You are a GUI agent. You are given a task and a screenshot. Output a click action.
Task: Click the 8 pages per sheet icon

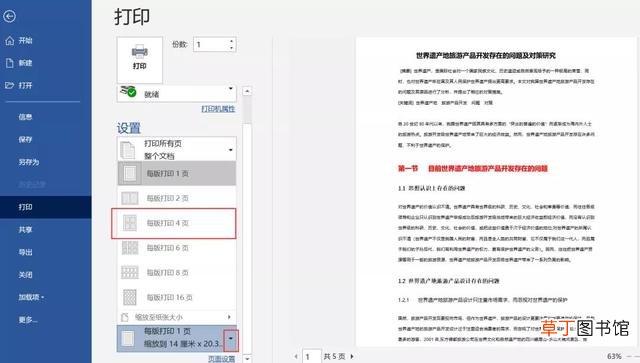coord(130,272)
